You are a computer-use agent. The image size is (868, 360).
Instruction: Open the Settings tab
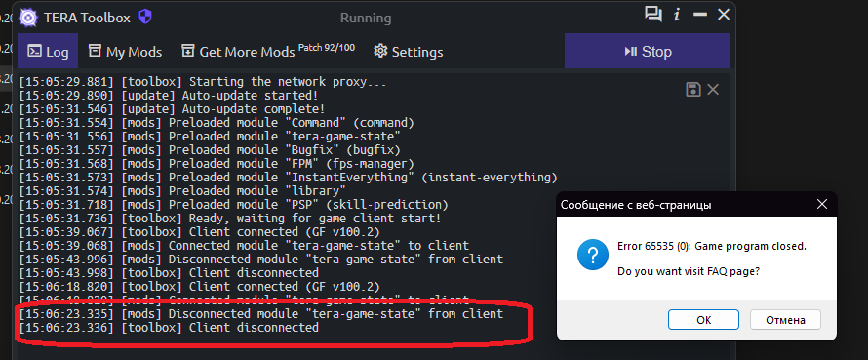[x=409, y=52]
